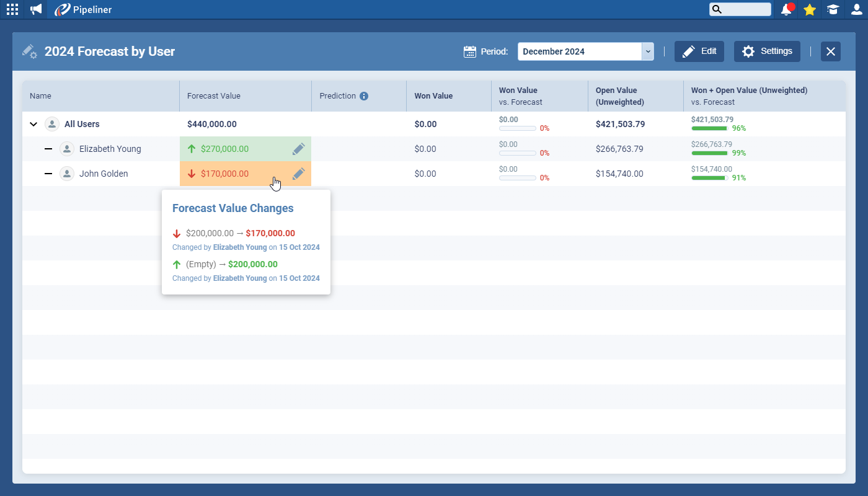Click the Forecast Value column header
The height and width of the screenshot is (496, 868).
click(x=214, y=96)
